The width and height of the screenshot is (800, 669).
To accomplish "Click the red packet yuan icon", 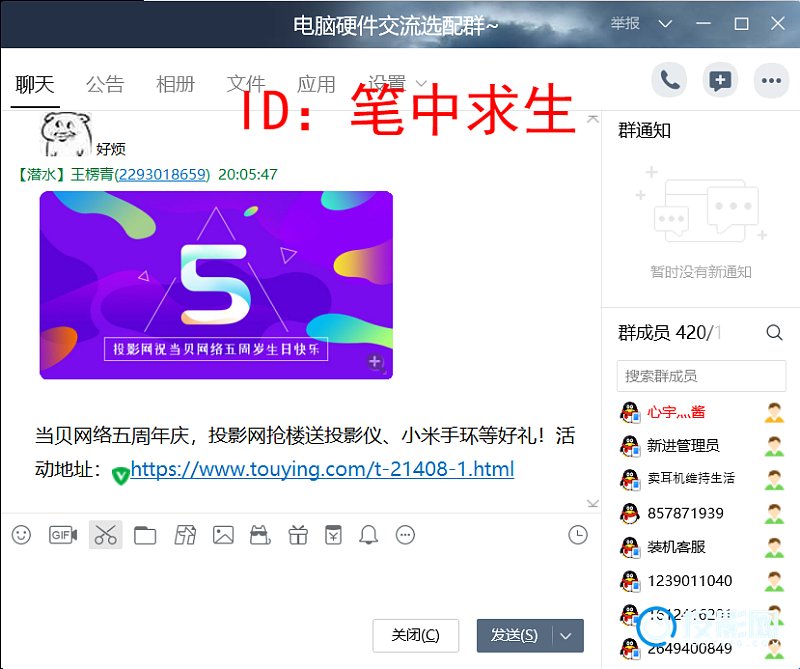I will pos(333,535).
